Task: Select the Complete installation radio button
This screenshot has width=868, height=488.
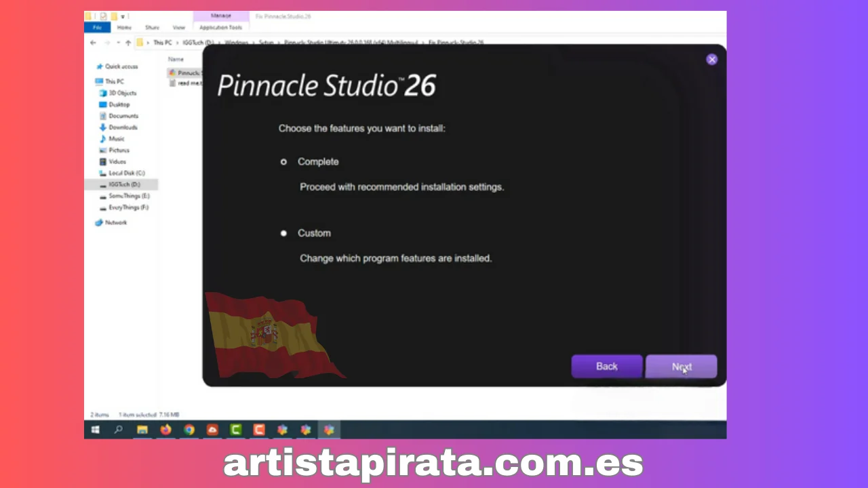Action: pyautogui.click(x=283, y=161)
